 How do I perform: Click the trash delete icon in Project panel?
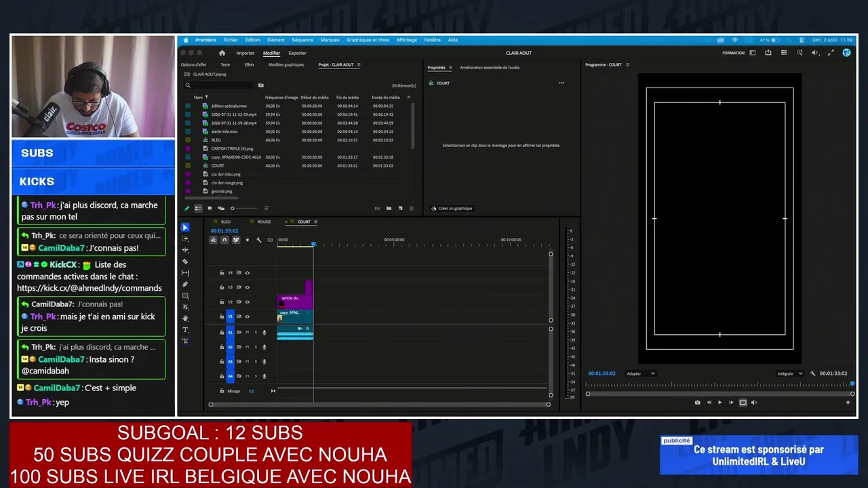(411, 208)
